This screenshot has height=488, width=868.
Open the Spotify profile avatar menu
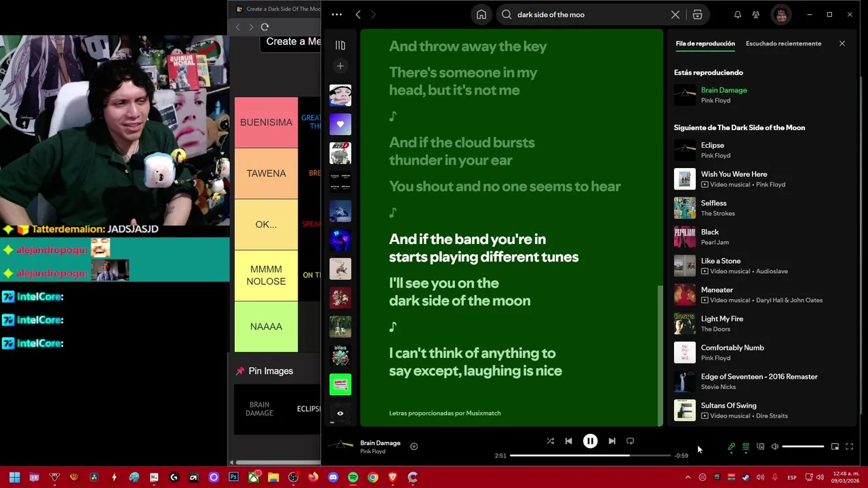tap(781, 14)
